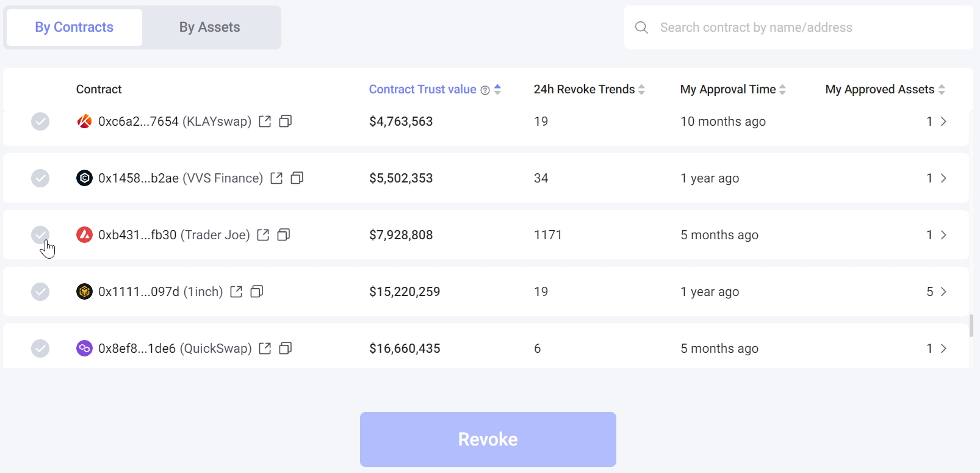Open KLAYswap contract external link icon
Image resolution: width=980 pixels, height=473 pixels.
coord(265,121)
